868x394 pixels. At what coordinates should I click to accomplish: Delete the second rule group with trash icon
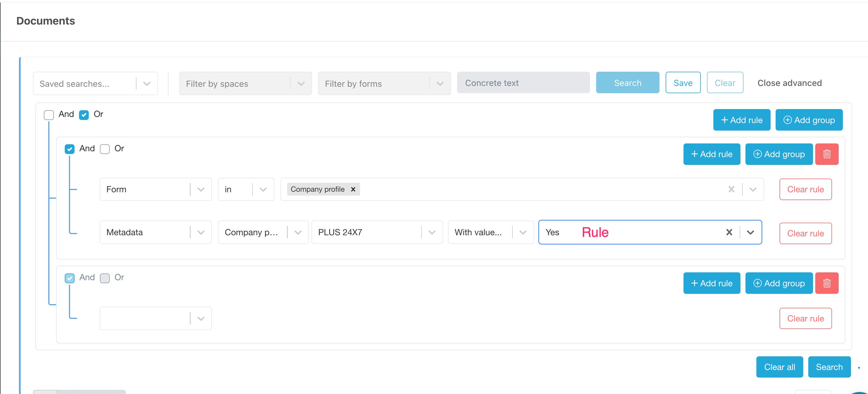[827, 283]
